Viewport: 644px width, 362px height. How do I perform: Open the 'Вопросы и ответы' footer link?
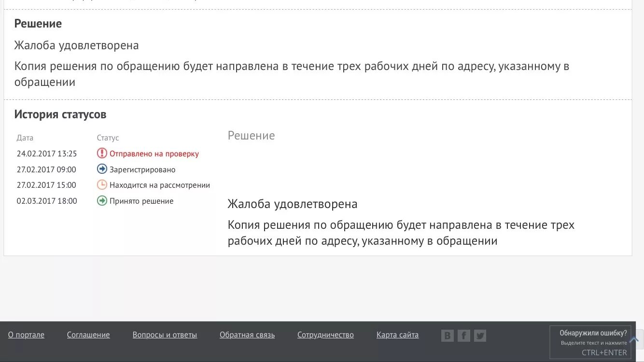click(165, 334)
